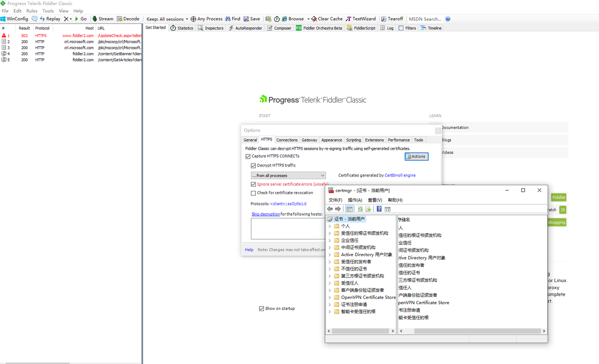Expand the 中间证书颁发机构 tree node

tap(330, 248)
